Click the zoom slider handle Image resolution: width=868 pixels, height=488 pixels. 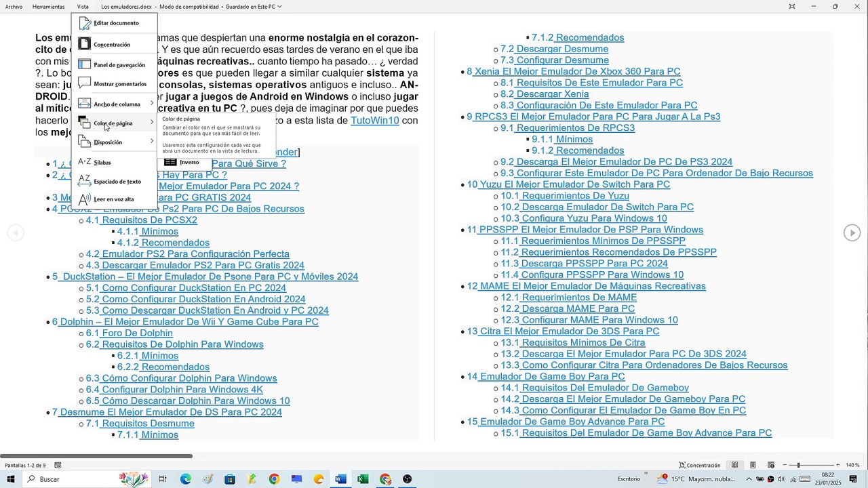[798, 465]
